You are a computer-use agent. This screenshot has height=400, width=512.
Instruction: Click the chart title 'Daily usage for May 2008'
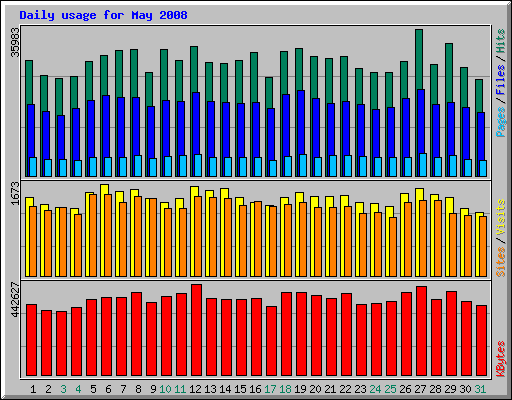tap(103, 15)
